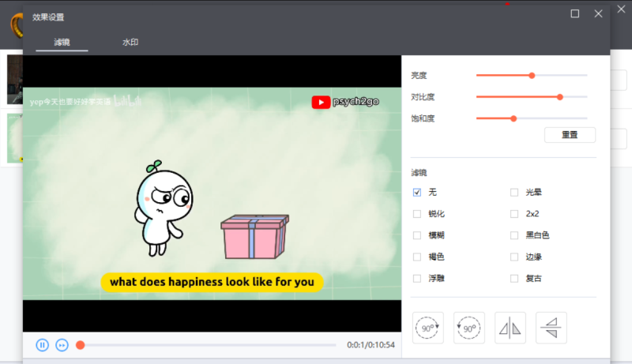Pause the video preview

[43, 345]
